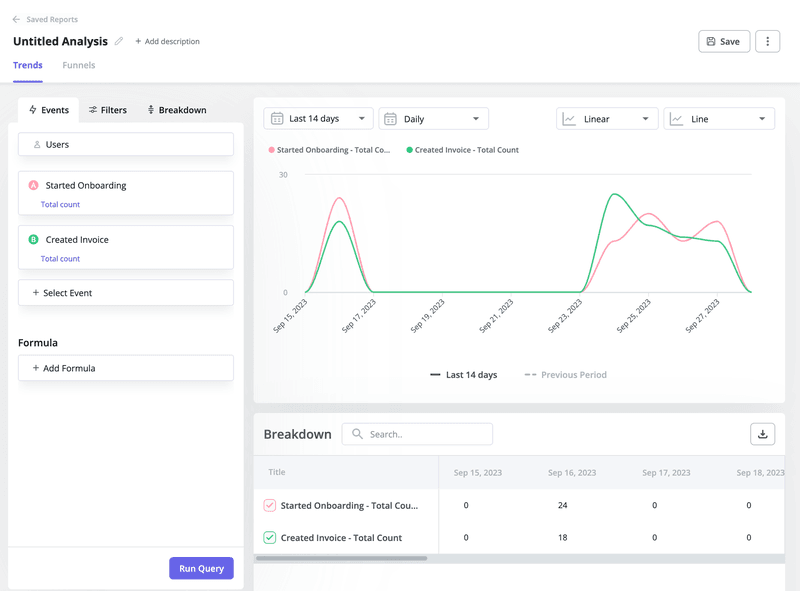
Task: Open the Line chart type dropdown
Action: 719,118
